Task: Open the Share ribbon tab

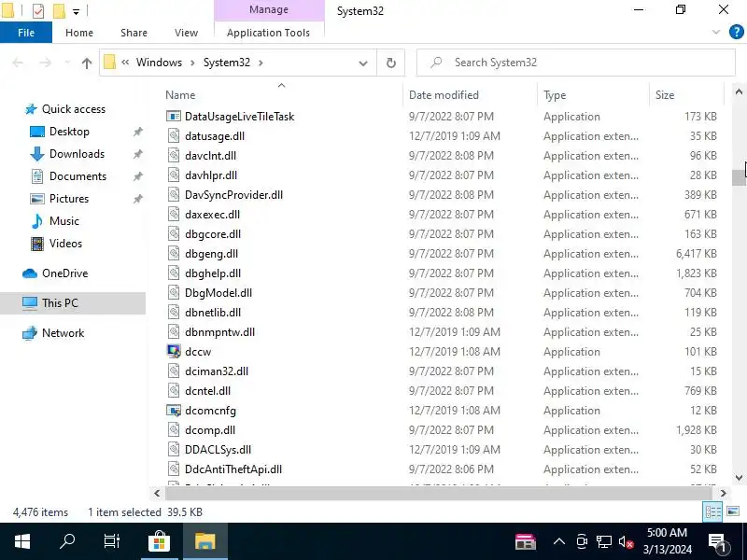Action: tap(134, 33)
